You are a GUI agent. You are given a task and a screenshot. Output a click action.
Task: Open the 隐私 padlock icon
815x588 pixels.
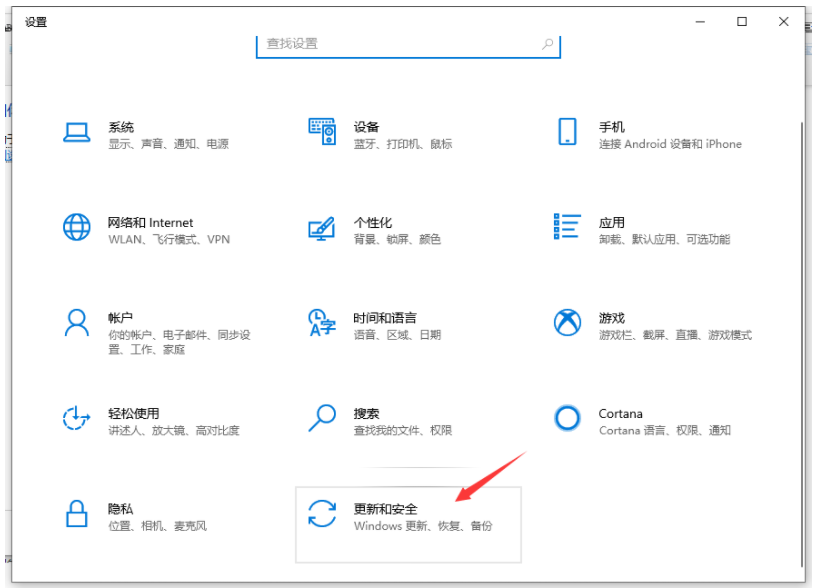pos(77,514)
